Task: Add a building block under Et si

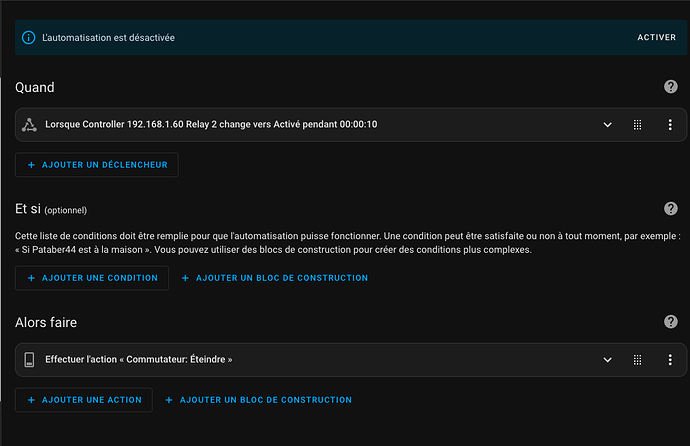Action: [274, 278]
